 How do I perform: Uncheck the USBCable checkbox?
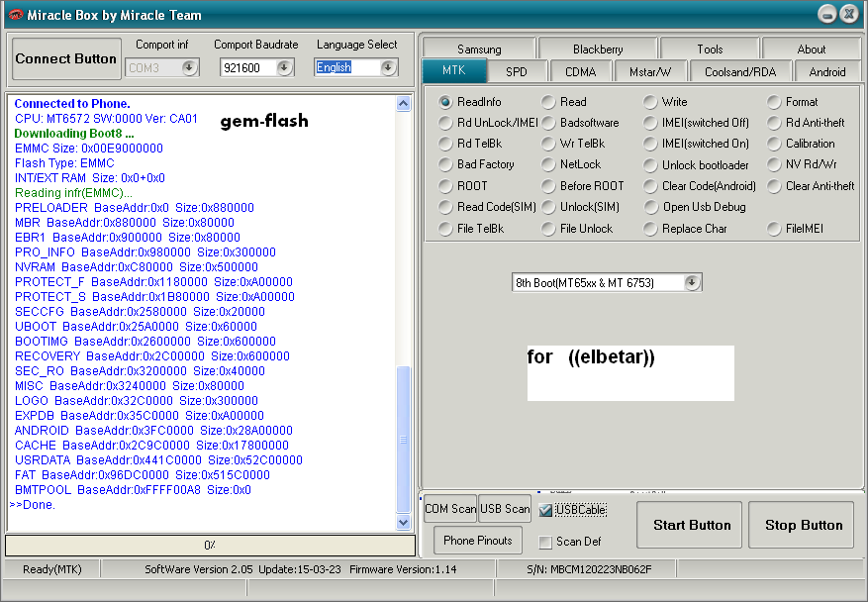coord(545,510)
